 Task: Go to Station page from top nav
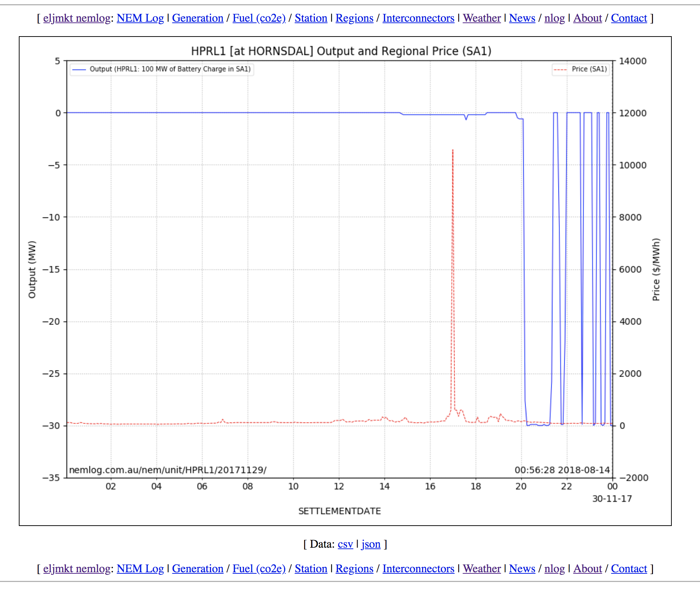pyautogui.click(x=311, y=18)
